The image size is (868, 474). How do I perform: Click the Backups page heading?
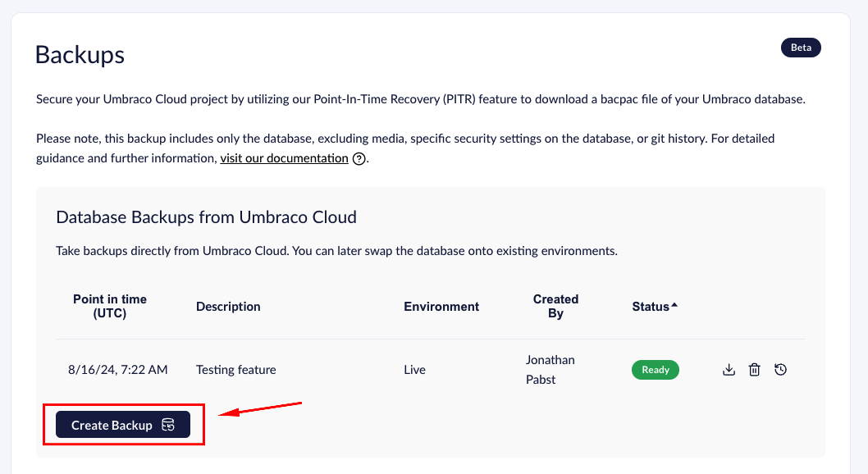(80, 55)
